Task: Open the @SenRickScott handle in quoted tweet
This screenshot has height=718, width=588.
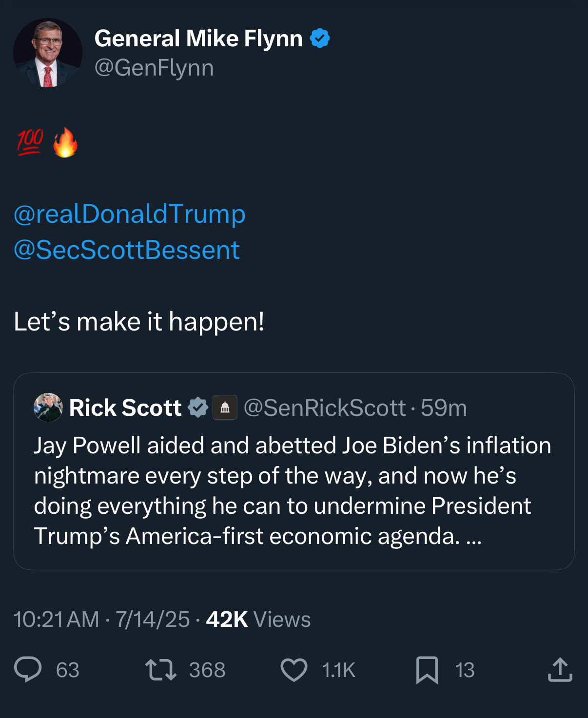Action: click(325, 408)
